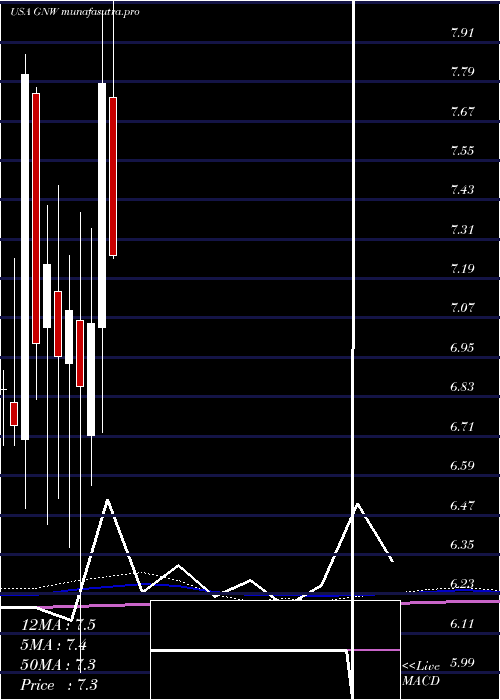The image size is (500, 700).
Task: Click the Price : 7.3 label
Action: (x=59, y=685)
